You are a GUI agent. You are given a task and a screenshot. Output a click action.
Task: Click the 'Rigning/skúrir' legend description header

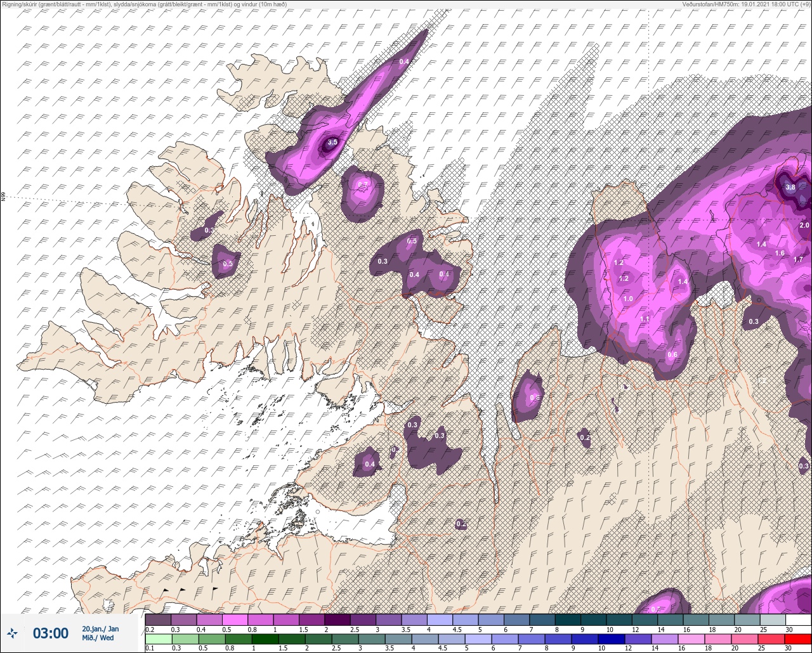pyautogui.click(x=144, y=4)
